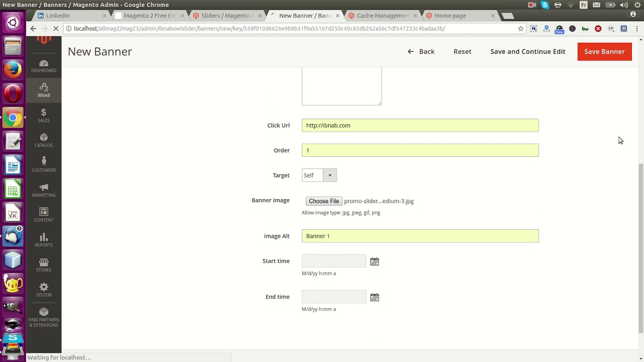Open the Stores sidebar menu
The height and width of the screenshot is (362, 644).
[44, 265]
